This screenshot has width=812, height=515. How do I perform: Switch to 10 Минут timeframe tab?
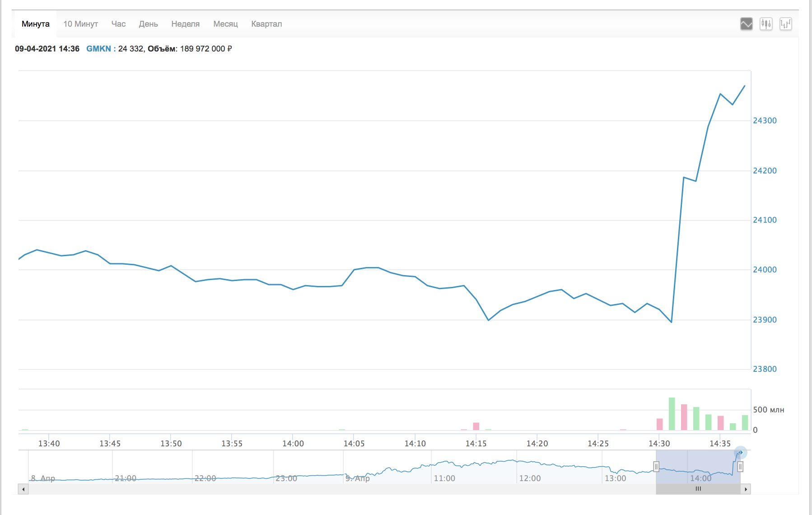point(80,24)
